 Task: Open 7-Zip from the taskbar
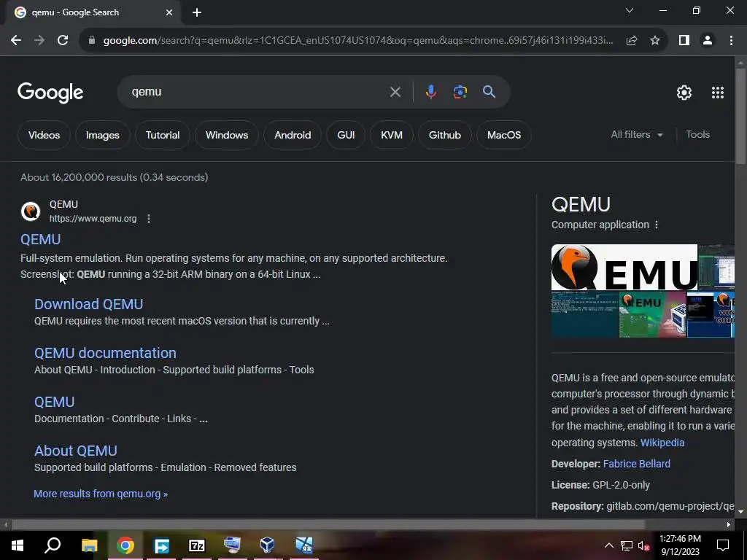coord(197,545)
